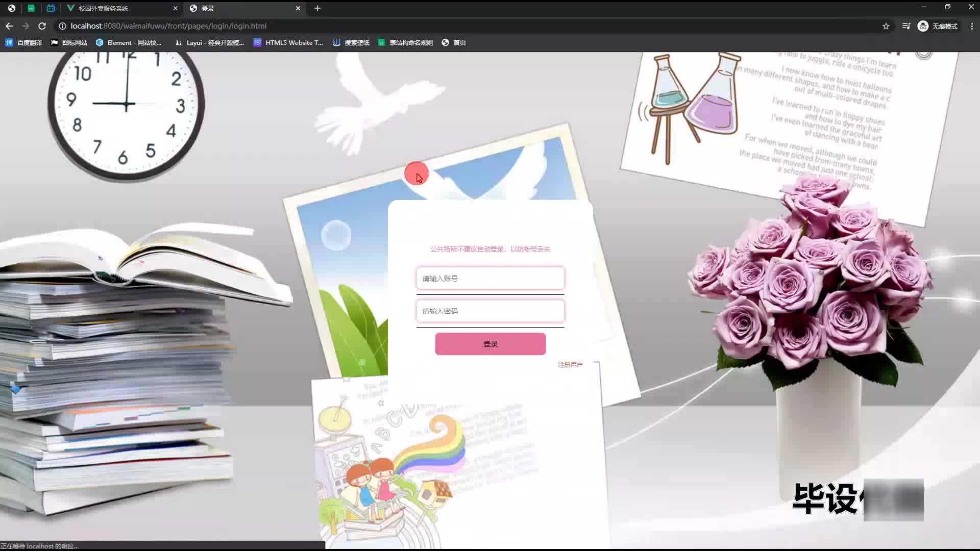Minimize the browser window
The height and width of the screenshot is (551, 980).
(924, 7)
